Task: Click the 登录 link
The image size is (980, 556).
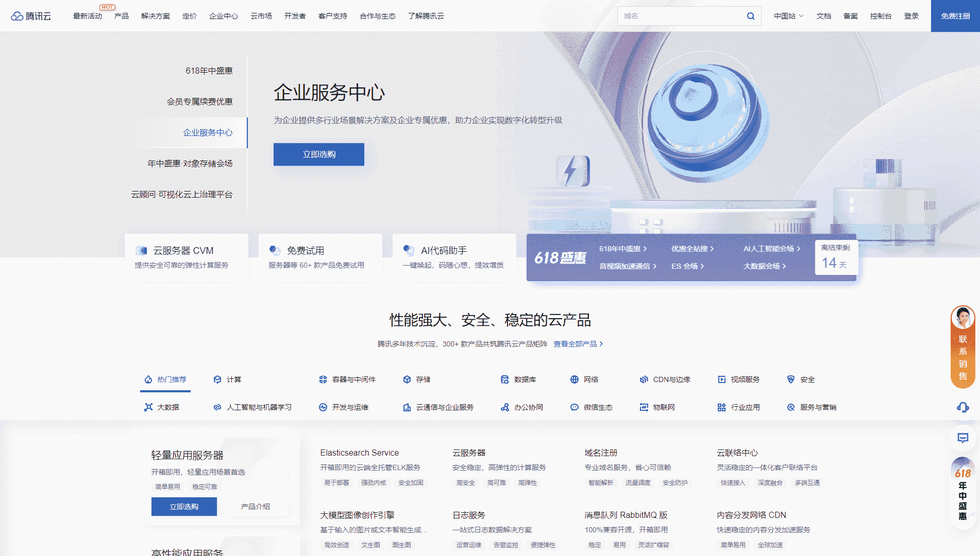Action: 911,16
